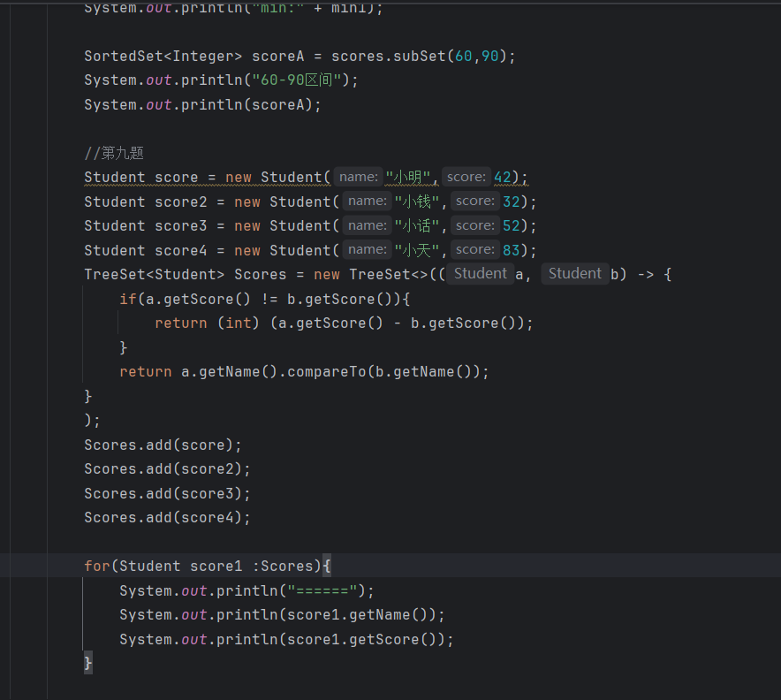Click the number 42 in the first Student constructor
The height and width of the screenshot is (700, 781).
click(x=503, y=177)
